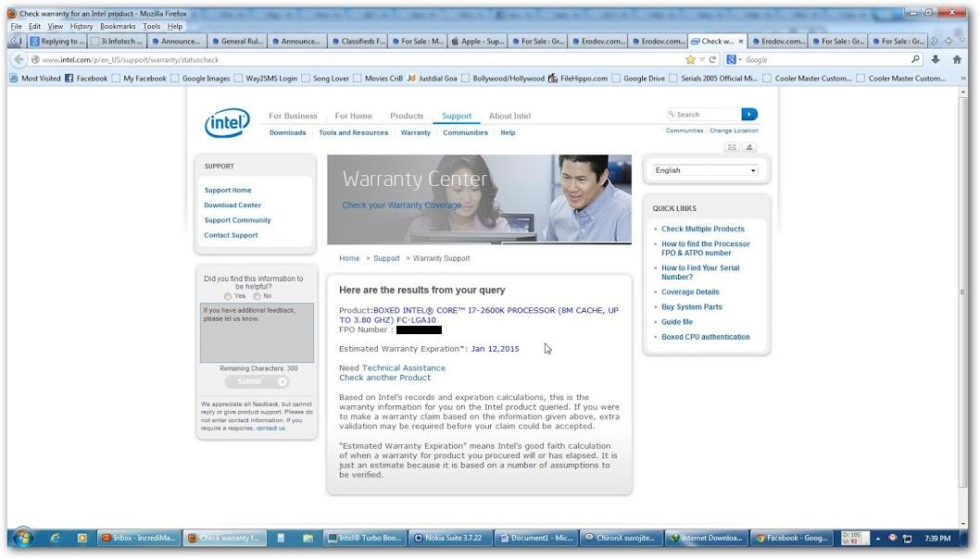Go back with the browser back arrow
The height and width of the screenshot is (559, 980).
pyautogui.click(x=19, y=59)
